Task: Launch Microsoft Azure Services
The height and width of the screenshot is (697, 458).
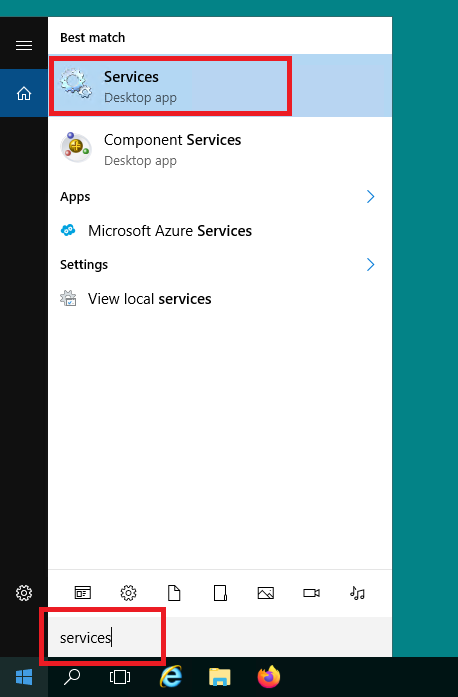Action: tap(220, 231)
